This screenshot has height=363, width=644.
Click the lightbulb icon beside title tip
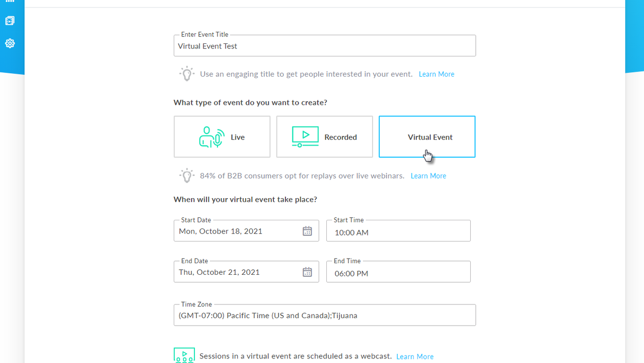[x=187, y=74]
